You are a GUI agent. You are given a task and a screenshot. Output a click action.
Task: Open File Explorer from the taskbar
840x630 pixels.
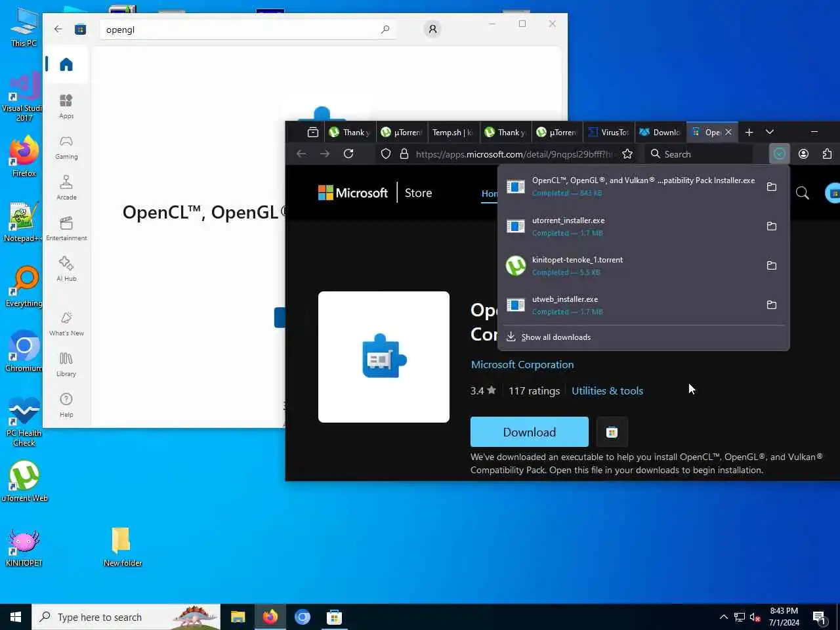pyautogui.click(x=238, y=617)
